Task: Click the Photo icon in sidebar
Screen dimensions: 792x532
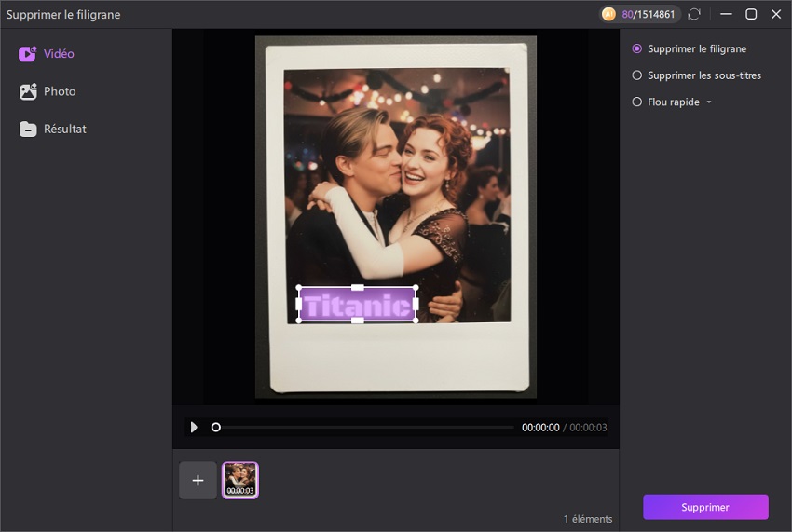Action: tap(27, 91)
